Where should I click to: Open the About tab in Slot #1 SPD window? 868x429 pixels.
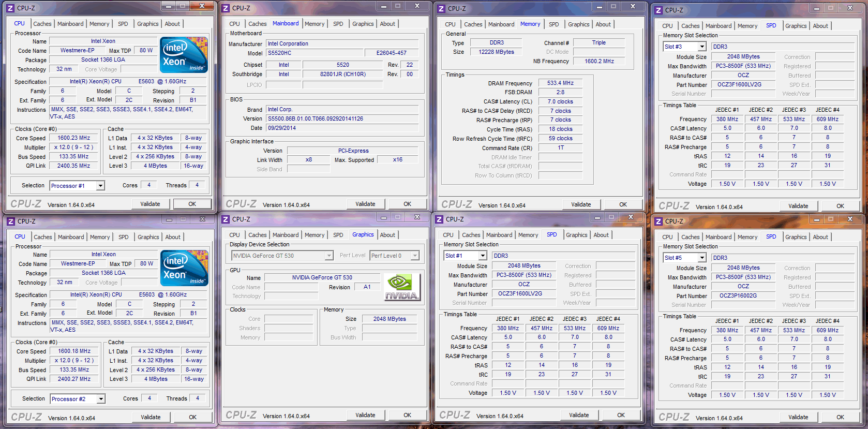coord(601,235)
